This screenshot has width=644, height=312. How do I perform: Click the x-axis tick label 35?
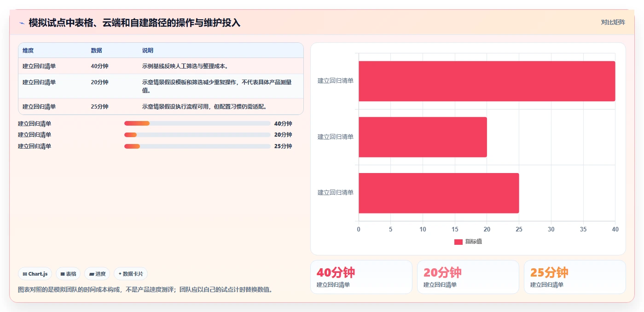pyautogui.click(x=583, y=229)
